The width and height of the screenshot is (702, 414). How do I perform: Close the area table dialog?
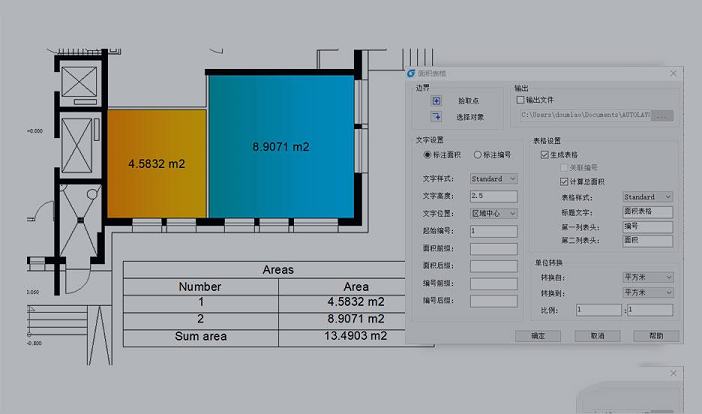[x=673, y=73]
